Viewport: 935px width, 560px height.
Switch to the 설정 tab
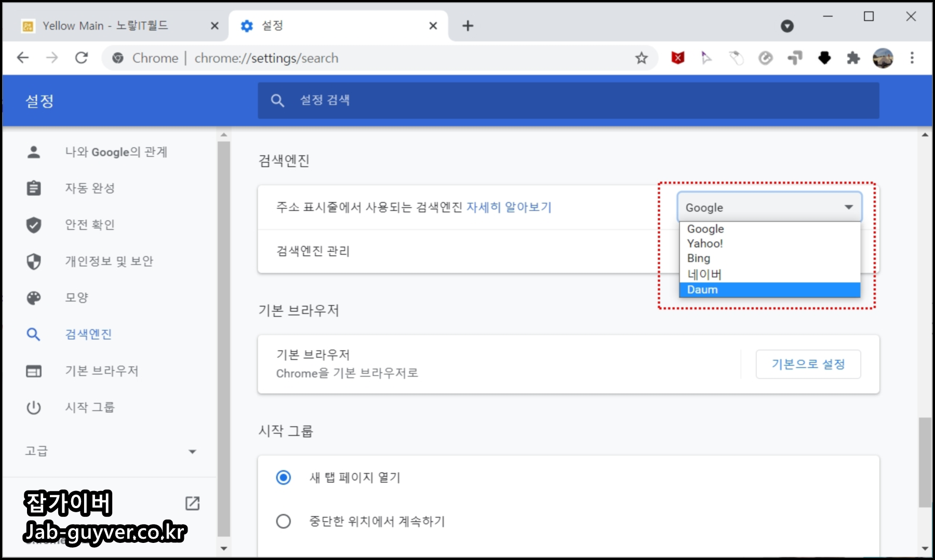point(339,26)
